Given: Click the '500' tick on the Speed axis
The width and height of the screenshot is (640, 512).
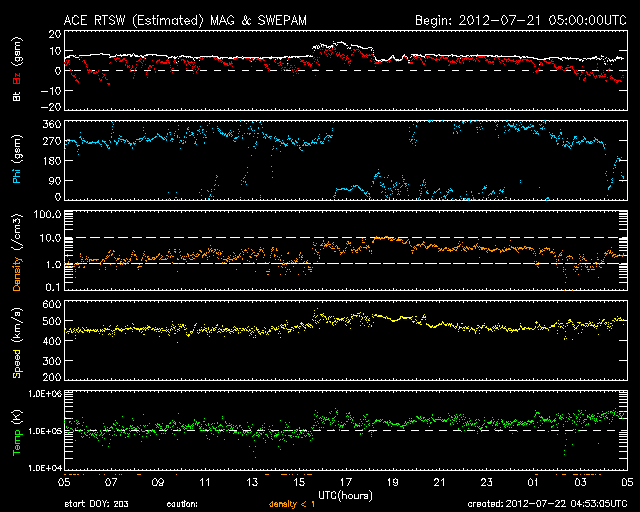Looking at the screenshot, I should (x=52, y=321).
